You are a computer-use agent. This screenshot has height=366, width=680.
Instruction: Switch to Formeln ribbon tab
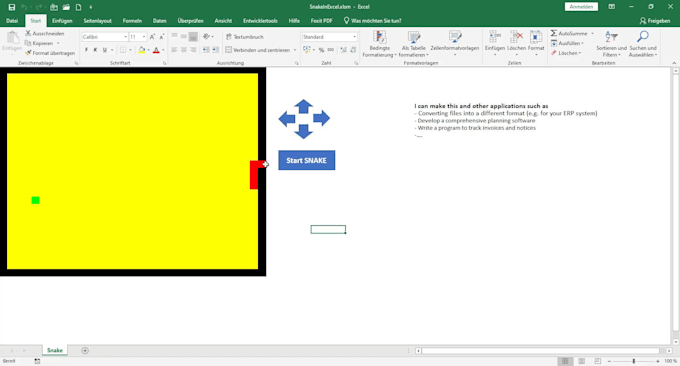pos(132,21)
